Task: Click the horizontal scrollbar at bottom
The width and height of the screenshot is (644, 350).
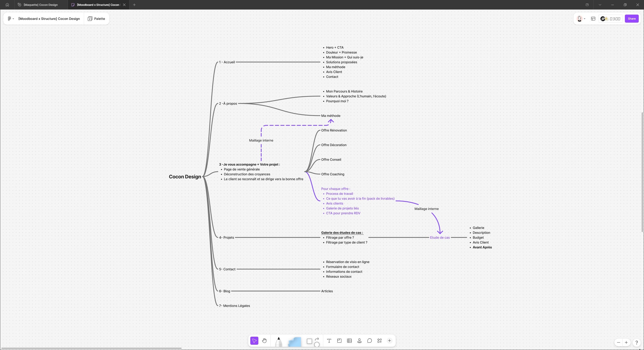Action: coord(92,348)
